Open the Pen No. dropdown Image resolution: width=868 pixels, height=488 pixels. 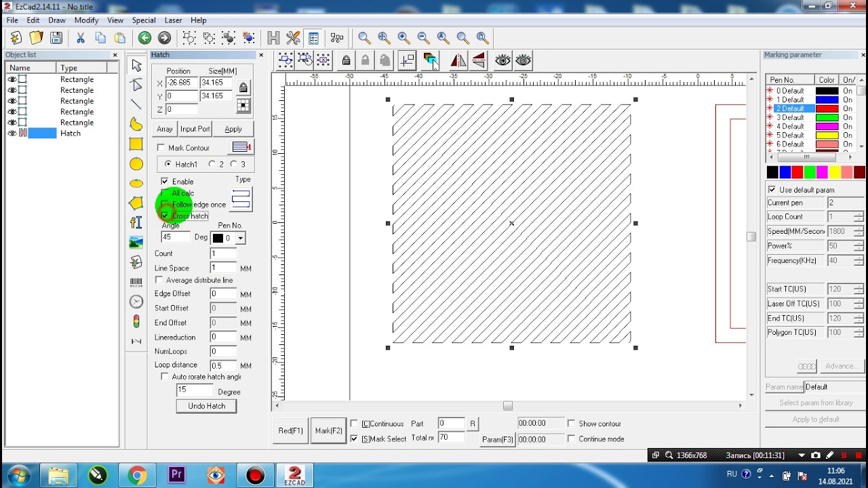(x=240, y=238)
